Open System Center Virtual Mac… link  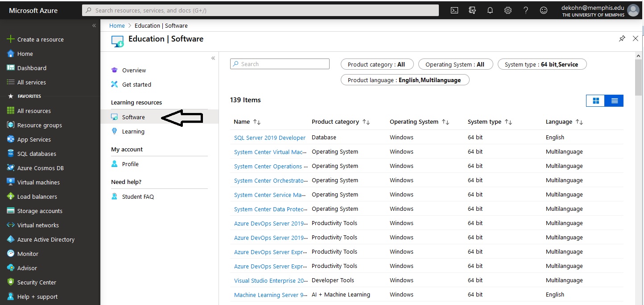[271, 152]
